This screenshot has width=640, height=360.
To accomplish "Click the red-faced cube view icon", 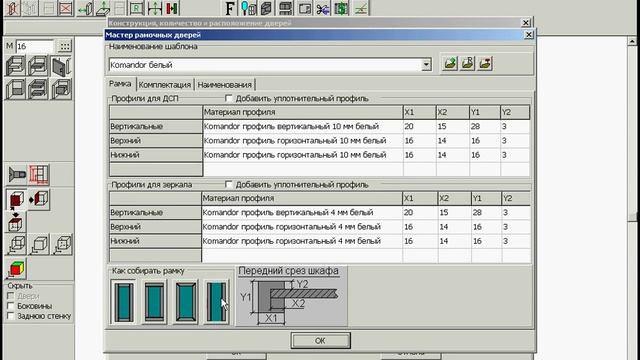I will [x=16, y=200].
